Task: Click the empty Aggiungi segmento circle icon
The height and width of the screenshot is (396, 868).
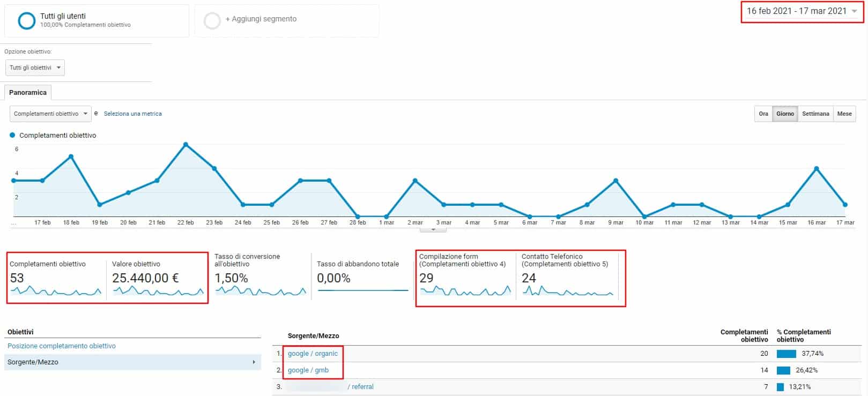Action: coord(212,20)
